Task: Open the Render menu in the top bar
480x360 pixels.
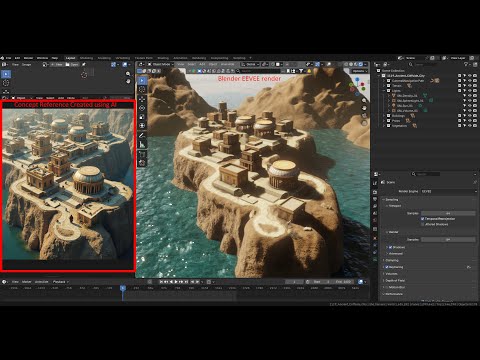Action: (x=28, y=58)
